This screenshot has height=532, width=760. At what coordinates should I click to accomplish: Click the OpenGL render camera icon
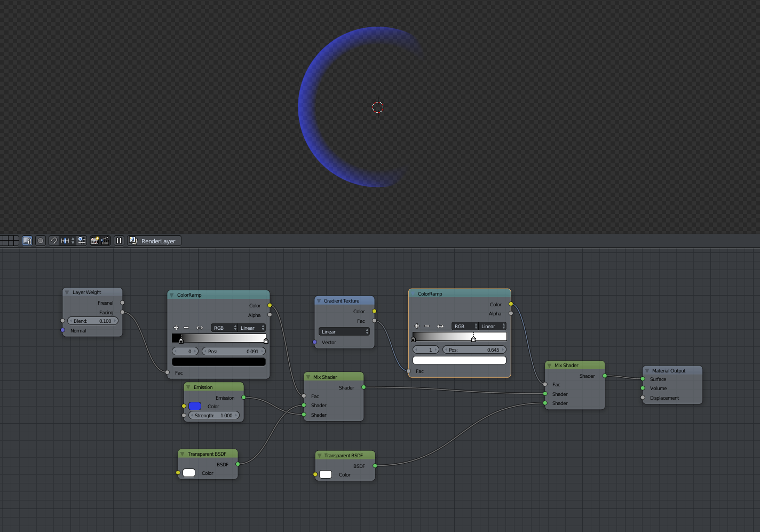[94, 241]
